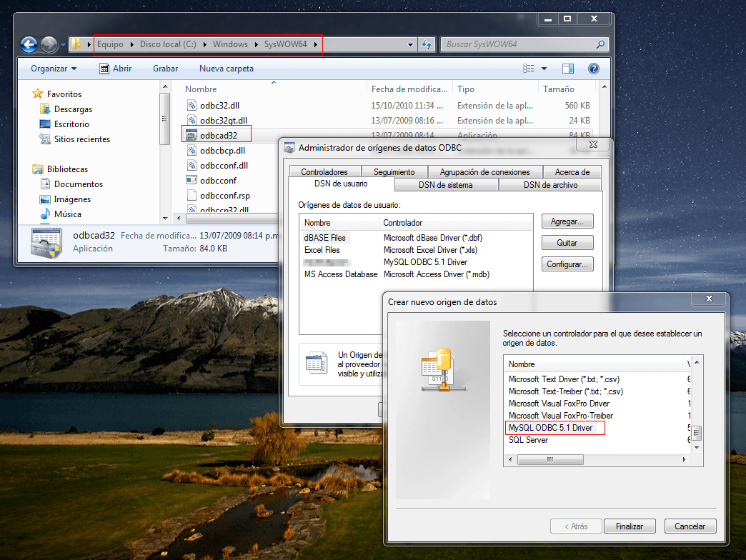Open the Controladores tab
The height and width of the screenshot is (560, 746).
click(324, 171)
